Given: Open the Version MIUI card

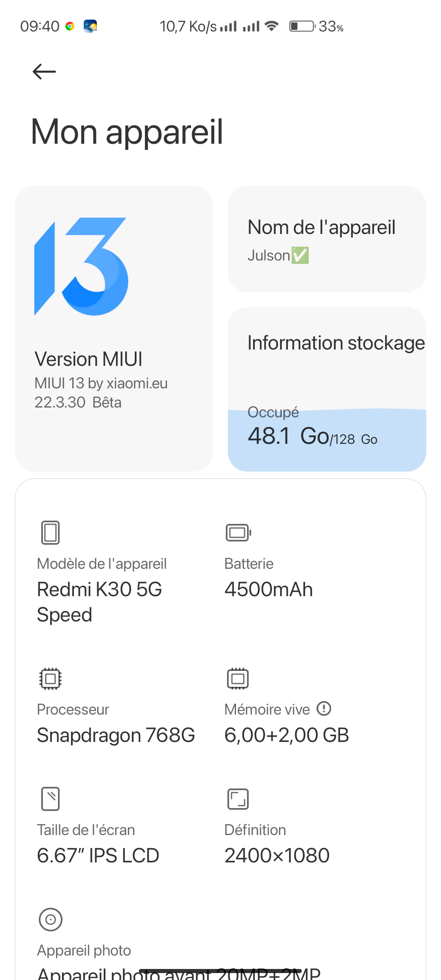Looking at the screenshot, I should (x=114, y=329).
